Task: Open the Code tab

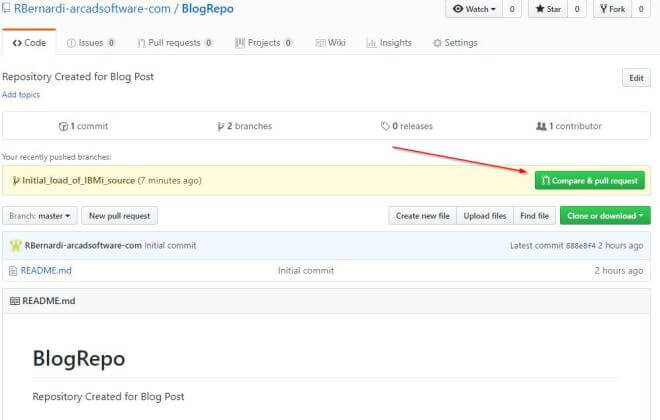Action: click(x=29, y=43)
